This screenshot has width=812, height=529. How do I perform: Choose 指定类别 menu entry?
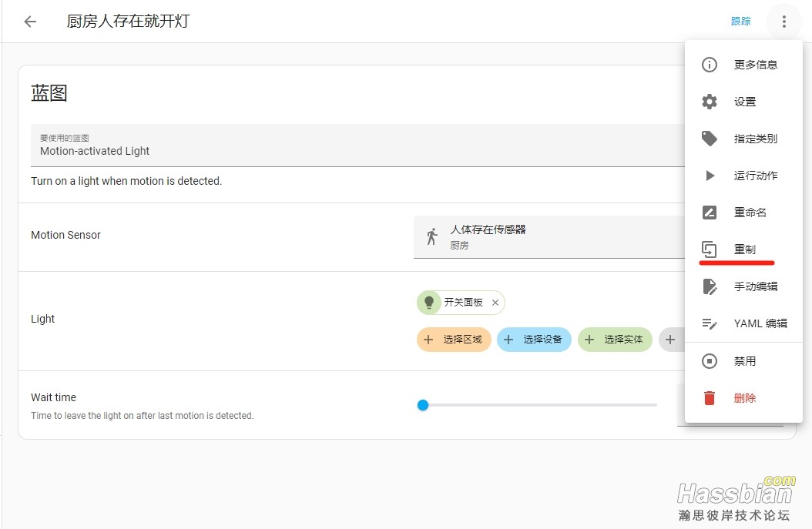pyautogui.click(x=743, y=139)
